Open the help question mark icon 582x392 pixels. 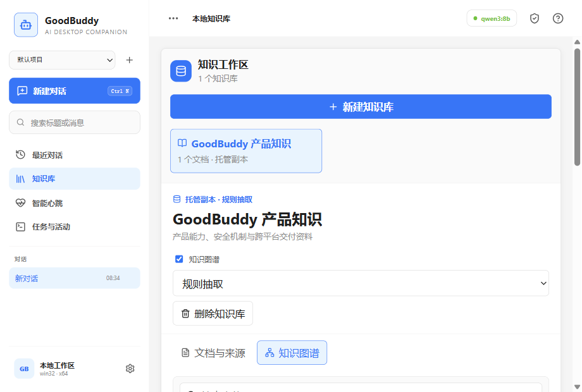click(558, 18)
